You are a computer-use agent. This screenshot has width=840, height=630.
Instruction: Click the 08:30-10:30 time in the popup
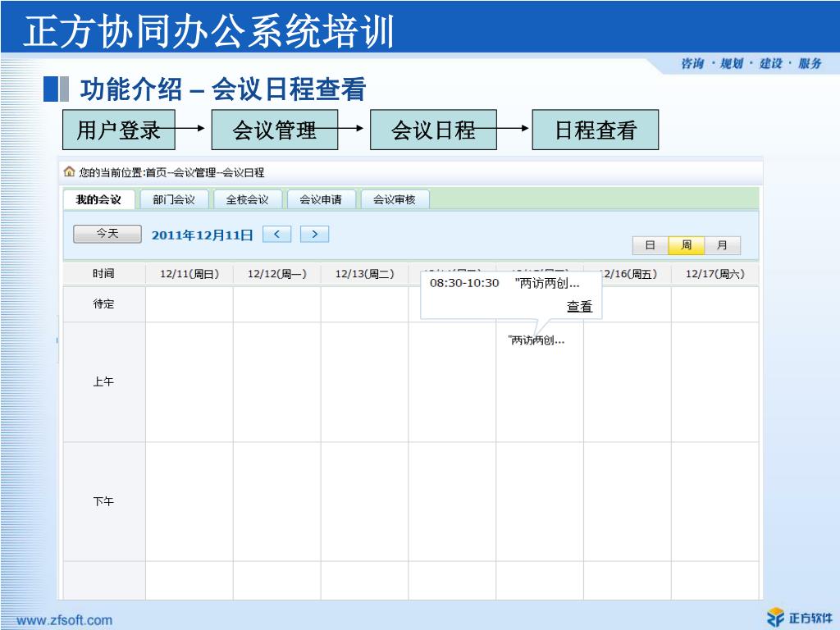[464, 283]
